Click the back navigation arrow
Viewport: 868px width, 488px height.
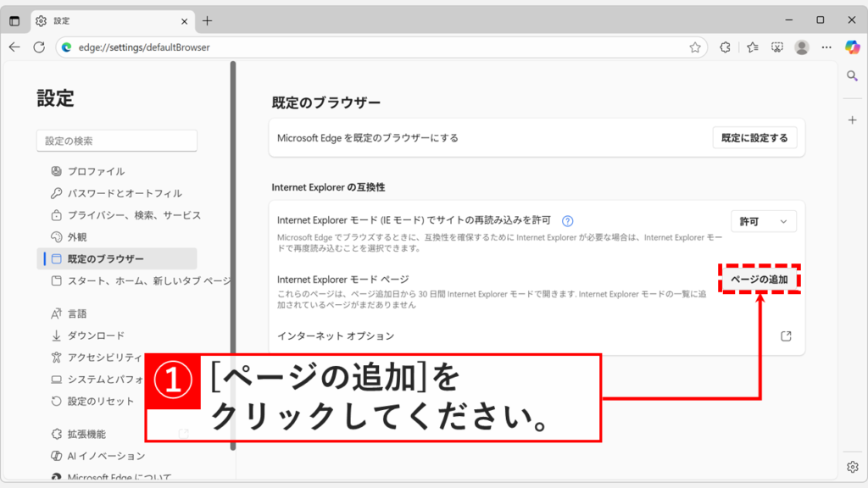click(x=14, y=47)
